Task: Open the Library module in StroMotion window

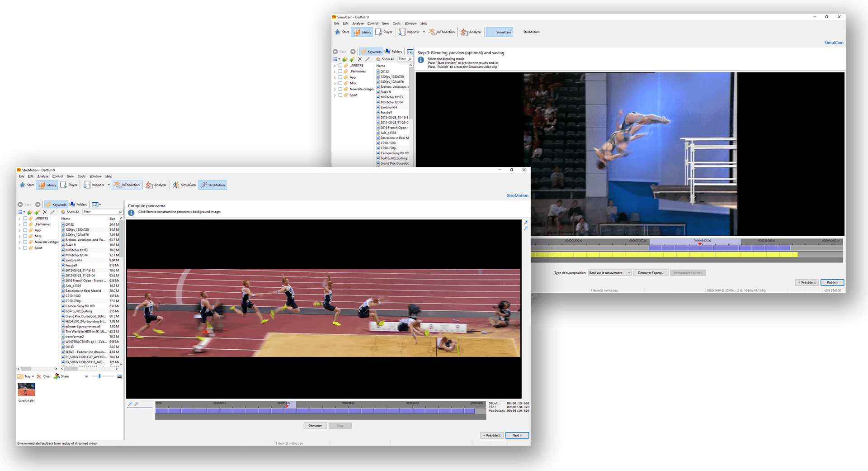Action: (x=47, y=185)
